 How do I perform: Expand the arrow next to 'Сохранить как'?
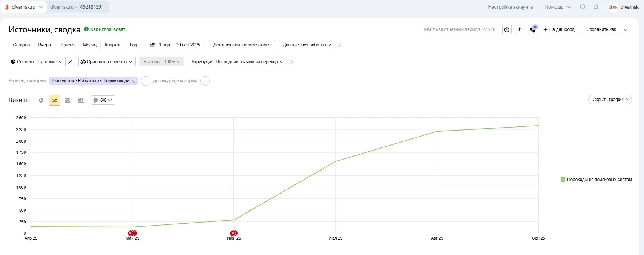pyautogui.click(x=626, y=29)
